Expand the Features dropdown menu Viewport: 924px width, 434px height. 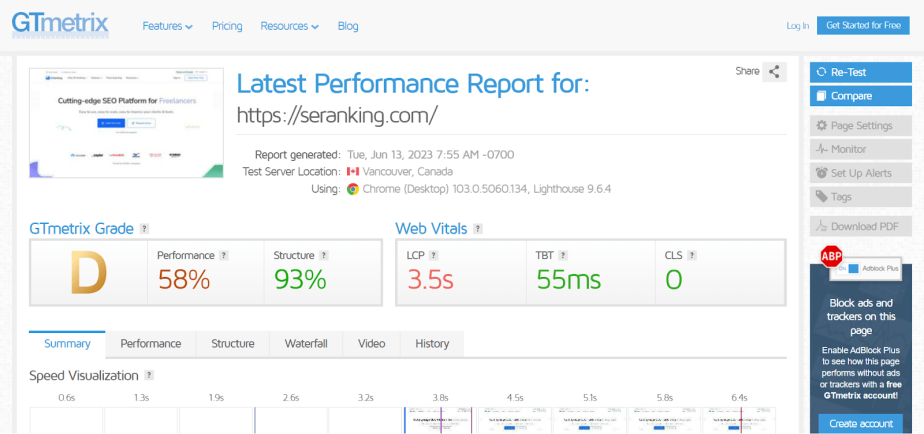coord(167,26)
